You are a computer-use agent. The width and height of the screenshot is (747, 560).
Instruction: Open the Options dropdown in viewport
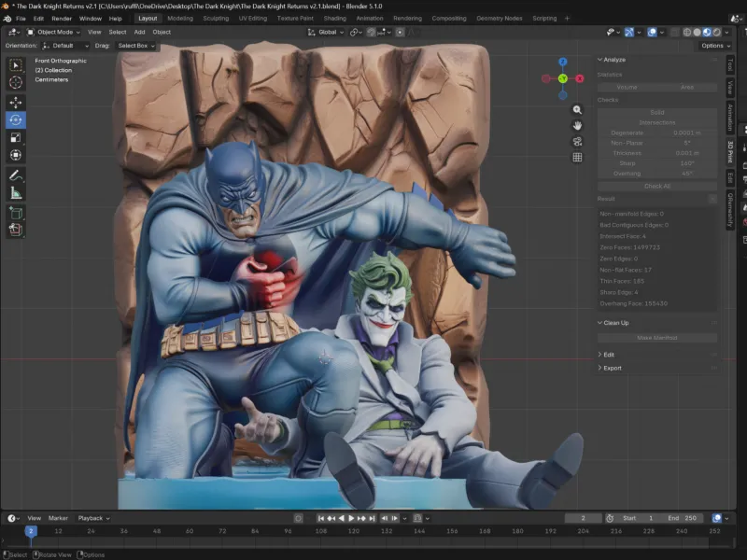click(x=715, y=46)
